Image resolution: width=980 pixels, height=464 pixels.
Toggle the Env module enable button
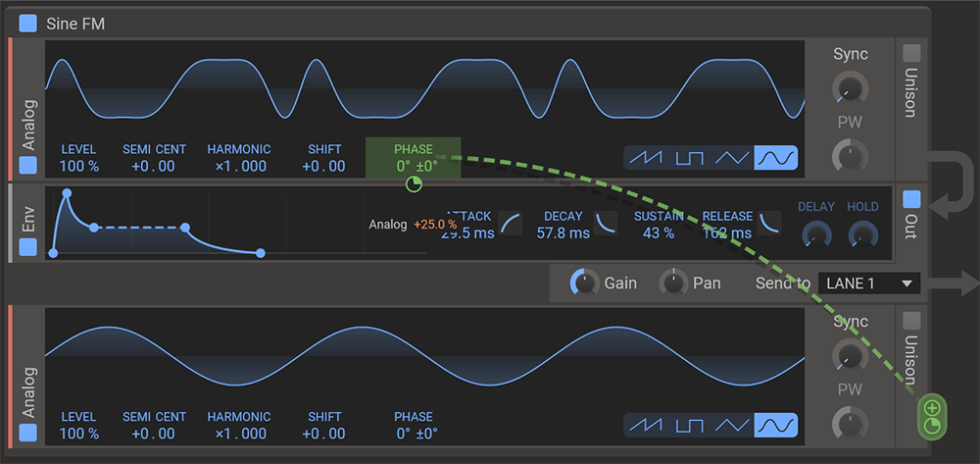point(27,247)
